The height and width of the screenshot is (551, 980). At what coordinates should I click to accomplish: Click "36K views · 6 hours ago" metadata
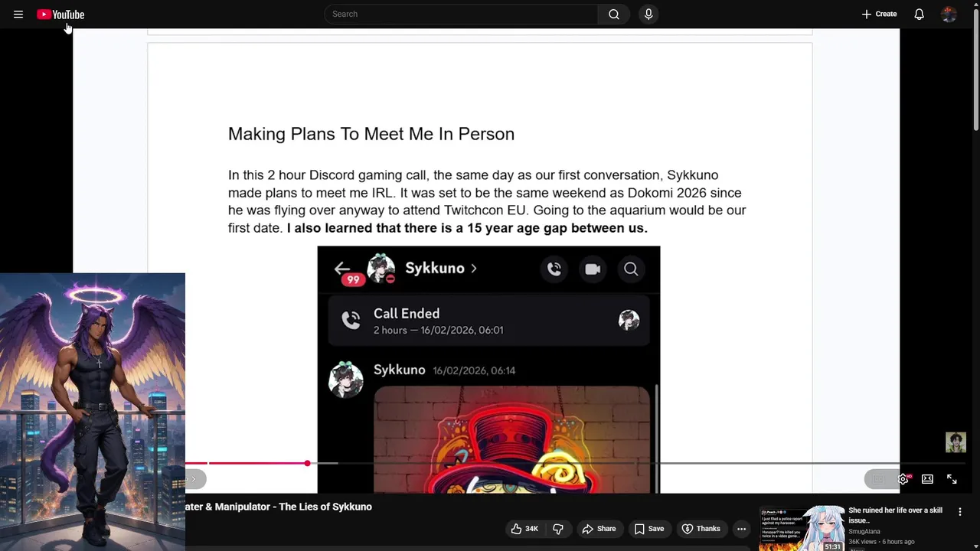click(881, 542)
